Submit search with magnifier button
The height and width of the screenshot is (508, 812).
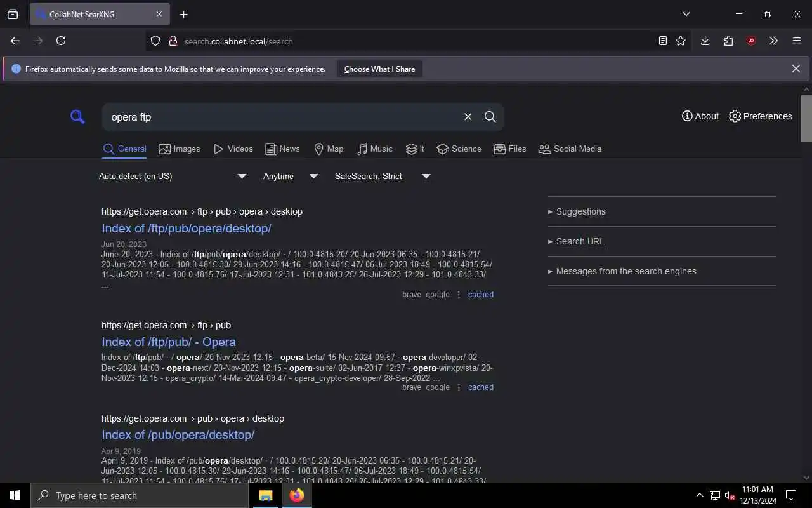[x=490, y=117]
